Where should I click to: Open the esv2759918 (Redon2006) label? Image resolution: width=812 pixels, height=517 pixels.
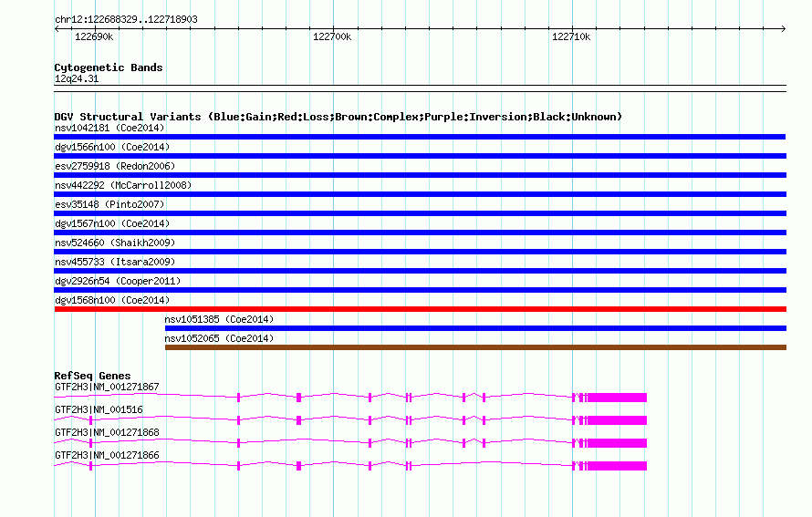115,166
